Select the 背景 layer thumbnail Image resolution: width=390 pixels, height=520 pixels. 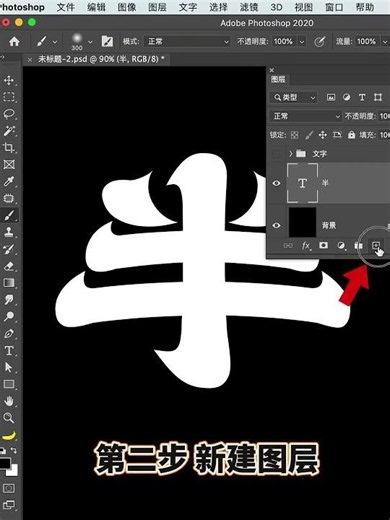click(x=302, y=223)
